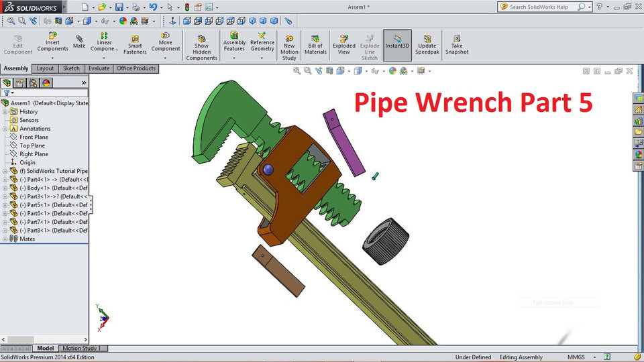Click the black knurled nut part in viewport
The width and height of the screenshot is (644, 362).
click(385, 241)
